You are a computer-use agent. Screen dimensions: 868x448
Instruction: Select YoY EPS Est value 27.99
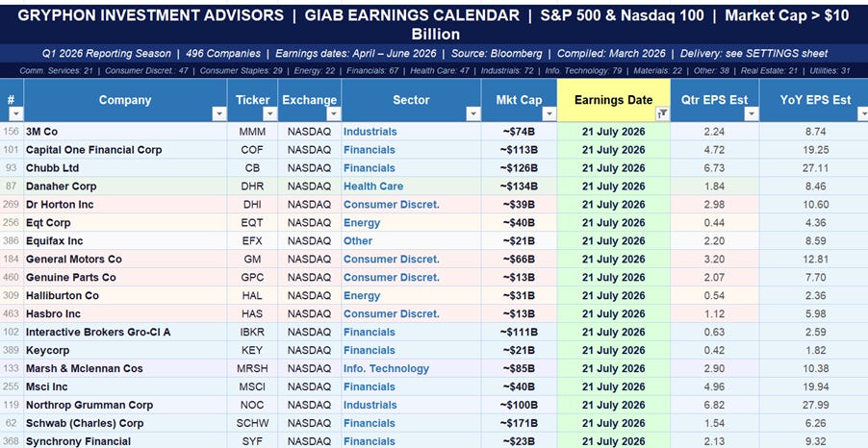(x=813, y=406)
